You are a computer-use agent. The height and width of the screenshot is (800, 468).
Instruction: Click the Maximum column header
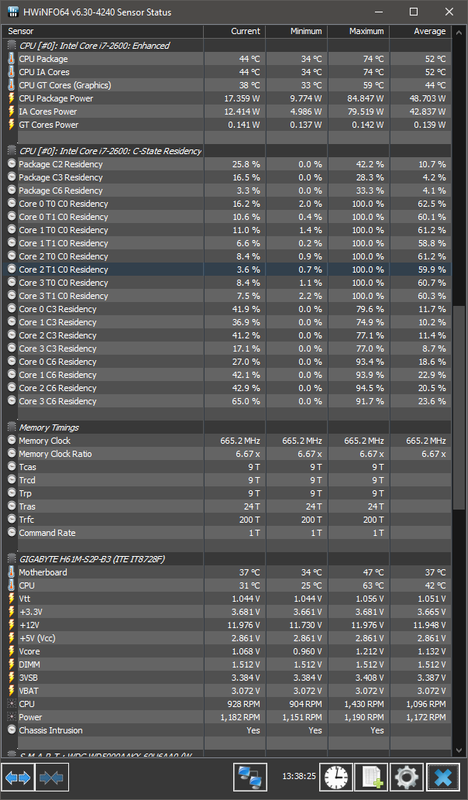click(x=359, y=31)
